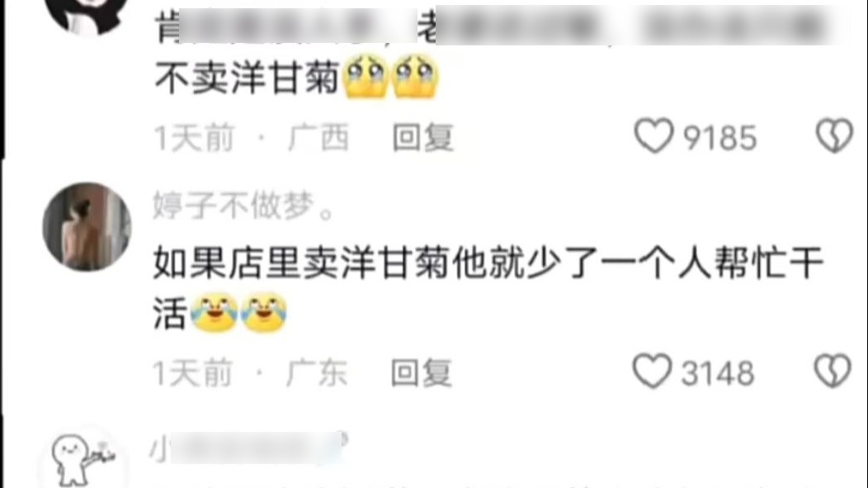The image size is (868, 488).
Task: Tap the 9185 like count
Action: (719, 137)
